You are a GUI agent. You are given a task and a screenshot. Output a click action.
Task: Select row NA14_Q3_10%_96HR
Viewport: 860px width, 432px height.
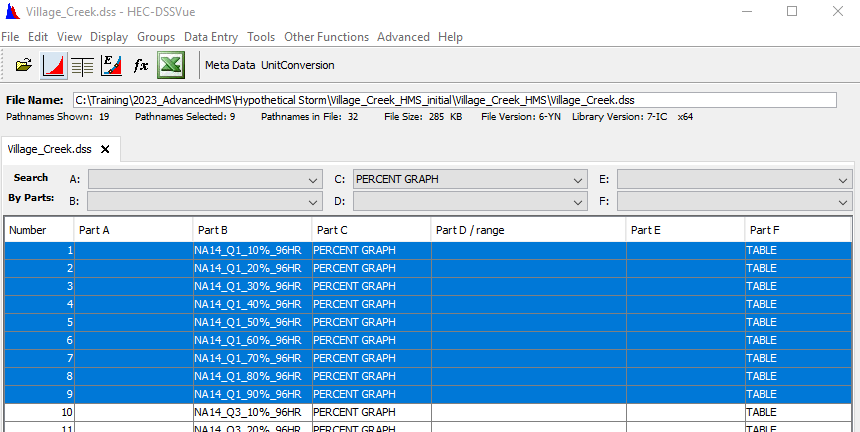(428, 412)
